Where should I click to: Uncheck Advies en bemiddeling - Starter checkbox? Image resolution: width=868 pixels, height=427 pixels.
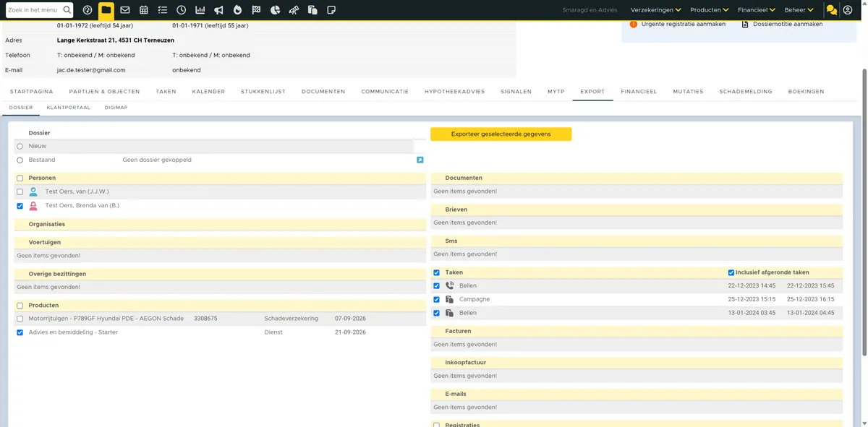(20, 332)
